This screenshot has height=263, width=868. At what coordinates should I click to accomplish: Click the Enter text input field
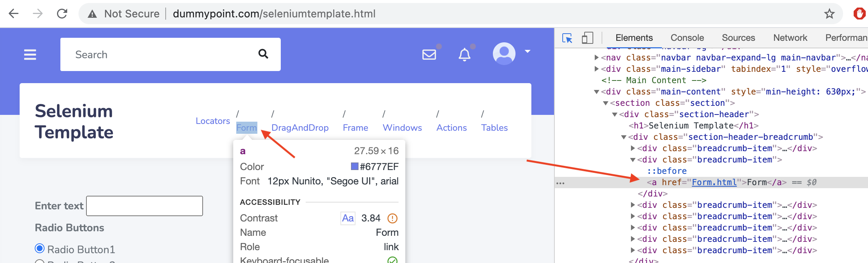coord(145,206)
